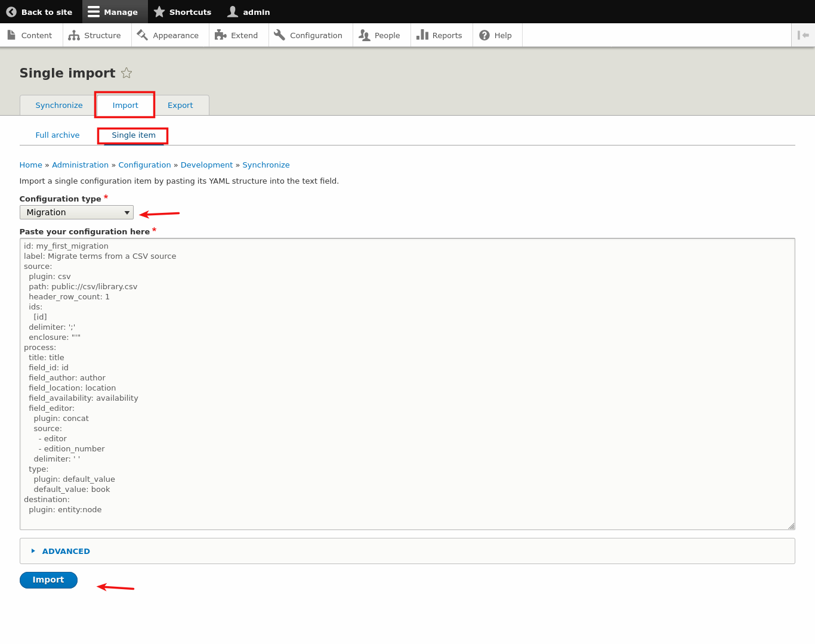This screenshot has height=644, width=815.
Task: Switch to the Export tab
Action: (x=180, y=105)
